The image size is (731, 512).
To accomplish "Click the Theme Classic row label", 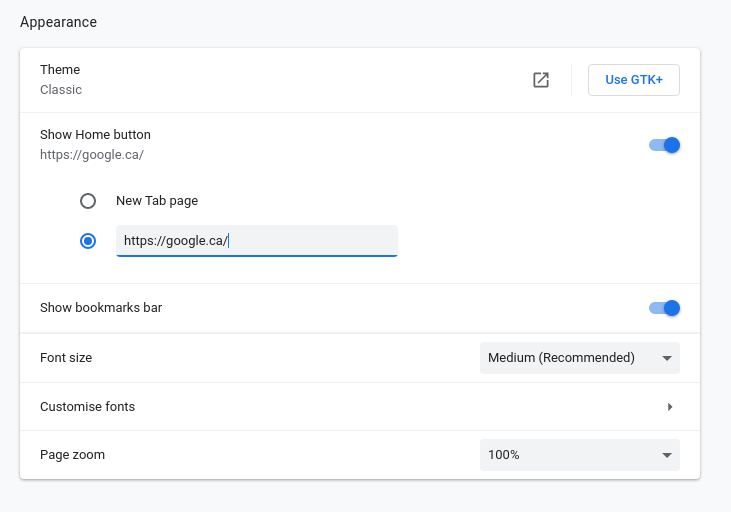I will 61,79.
